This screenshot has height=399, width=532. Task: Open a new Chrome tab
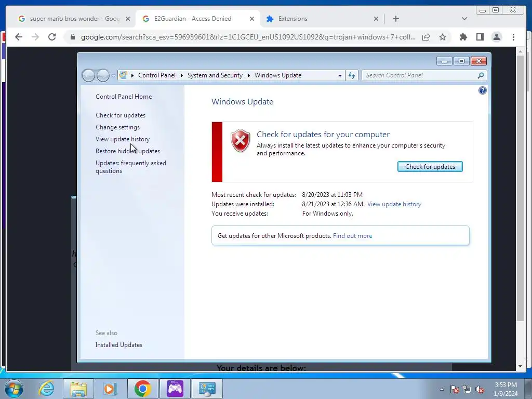pos(395,19)
